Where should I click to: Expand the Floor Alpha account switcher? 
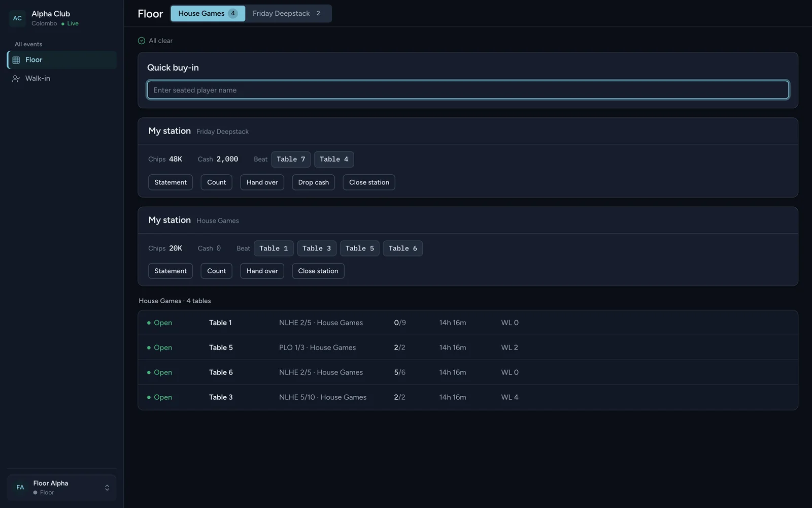pyautogui.click(x=107, y=488)
